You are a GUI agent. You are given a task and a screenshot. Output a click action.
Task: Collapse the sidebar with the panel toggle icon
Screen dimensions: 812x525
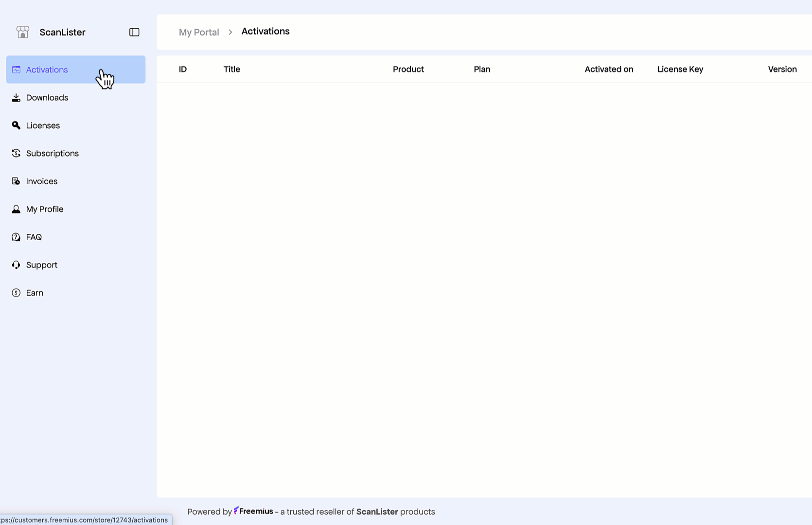134,32
